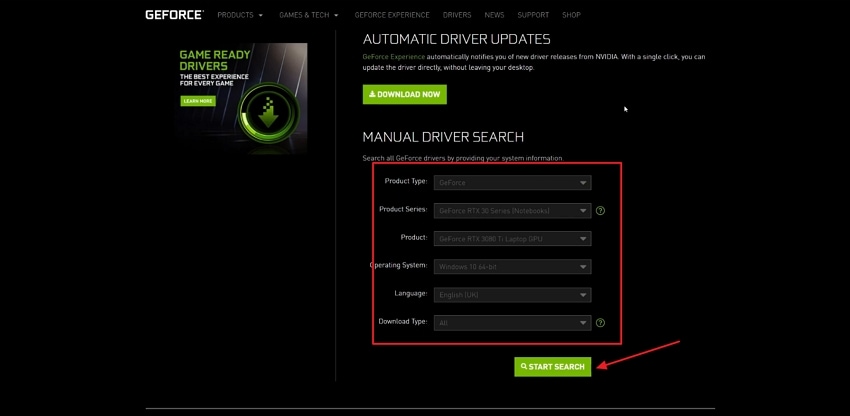Expand the Operating System dropdown
Image resolution: width=850 pixels, height=416 pixels.
(512, 267)
